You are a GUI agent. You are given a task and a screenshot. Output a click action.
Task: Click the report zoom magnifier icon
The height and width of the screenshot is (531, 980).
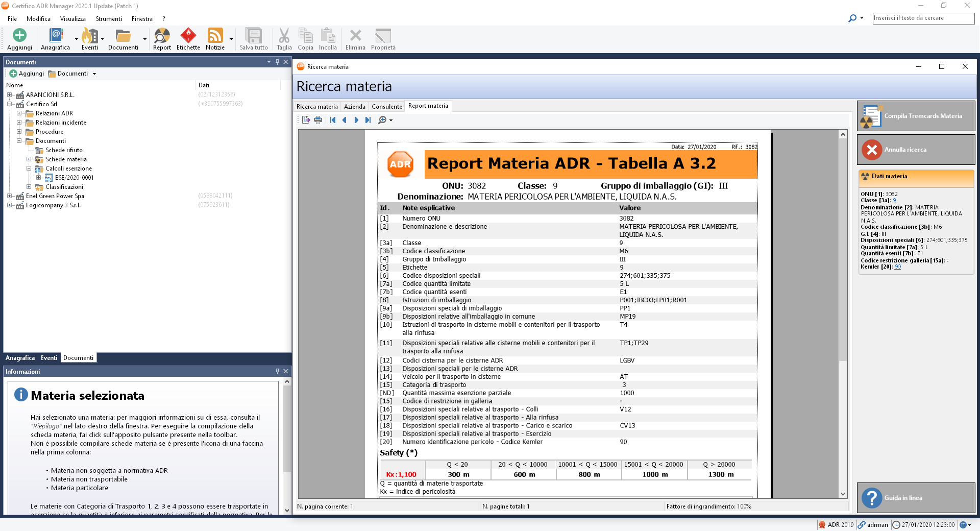(382, 120)
